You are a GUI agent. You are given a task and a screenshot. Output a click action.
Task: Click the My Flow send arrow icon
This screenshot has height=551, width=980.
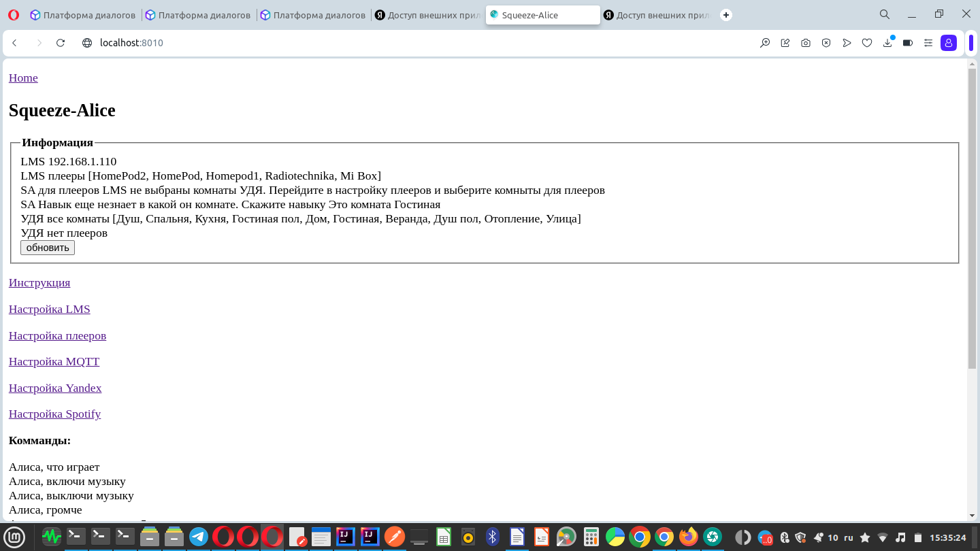[847, 43]
